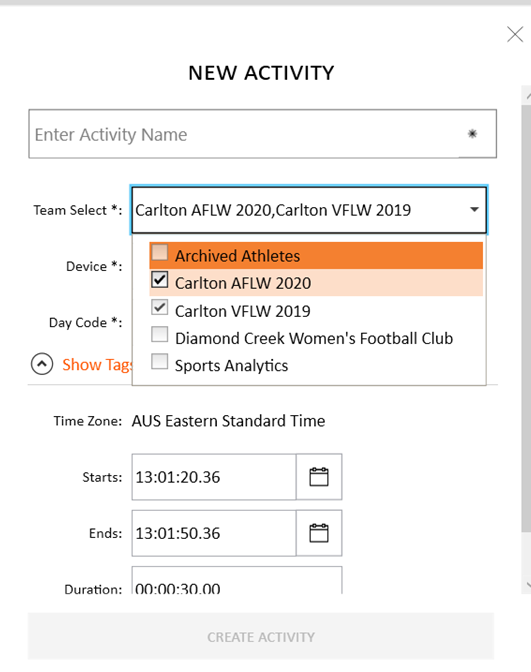Collapse tags with the circled chevron icon

click(42, 364)
